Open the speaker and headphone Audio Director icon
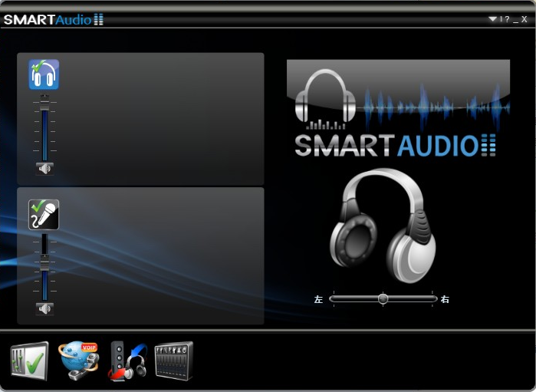The width and height of the screenshot is (536, 392). pos(127,361)
